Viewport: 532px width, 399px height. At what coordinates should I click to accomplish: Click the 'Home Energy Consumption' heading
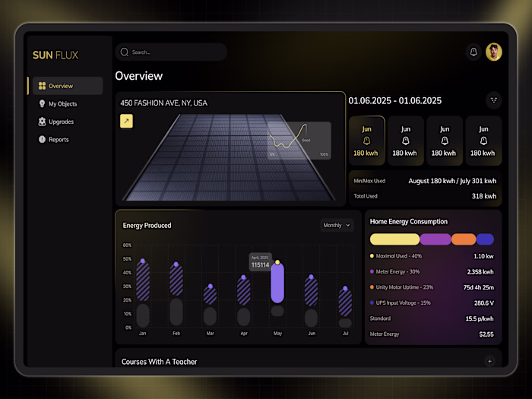(x=409, y=222)
